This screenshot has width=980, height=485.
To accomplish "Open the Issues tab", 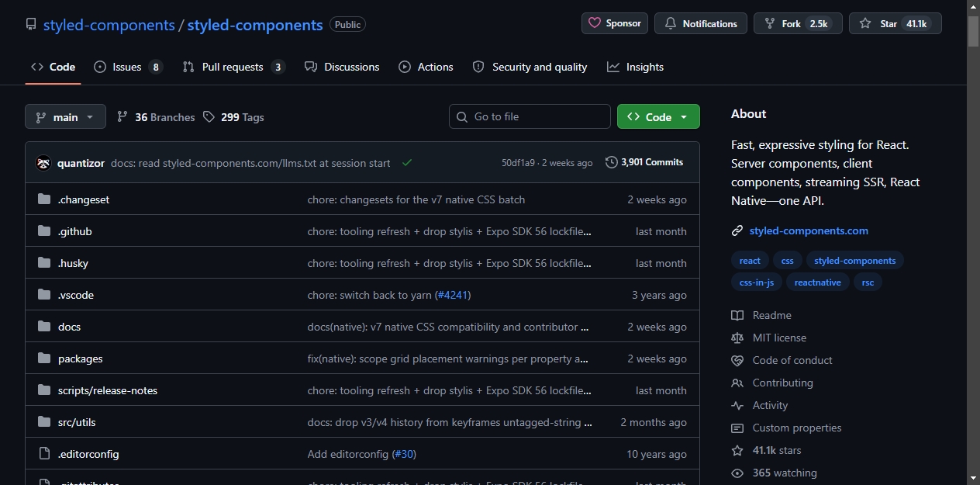I will 128,67.
